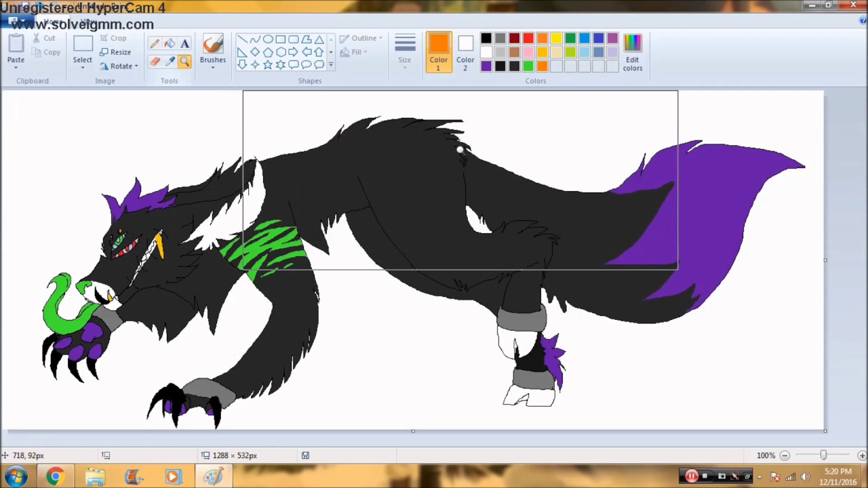Pause the HyperCam recording
Screen dimensions: 868x488
coord(691,476)
